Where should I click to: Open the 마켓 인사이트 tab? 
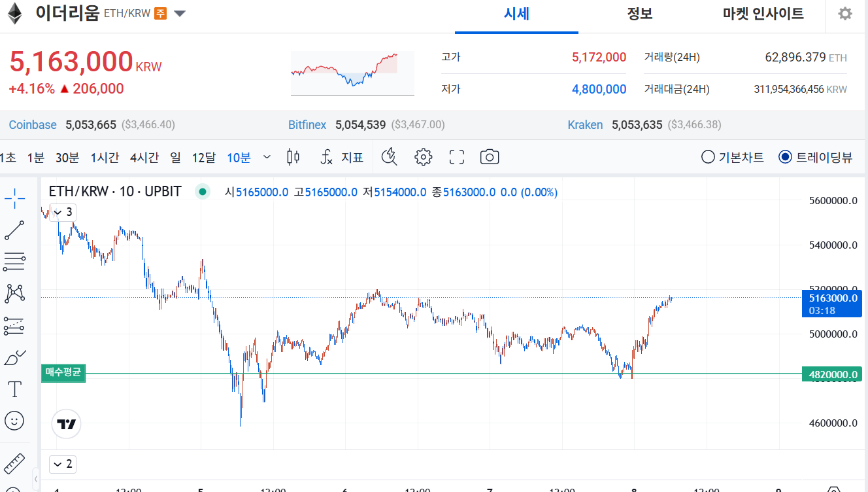point(763,14)
